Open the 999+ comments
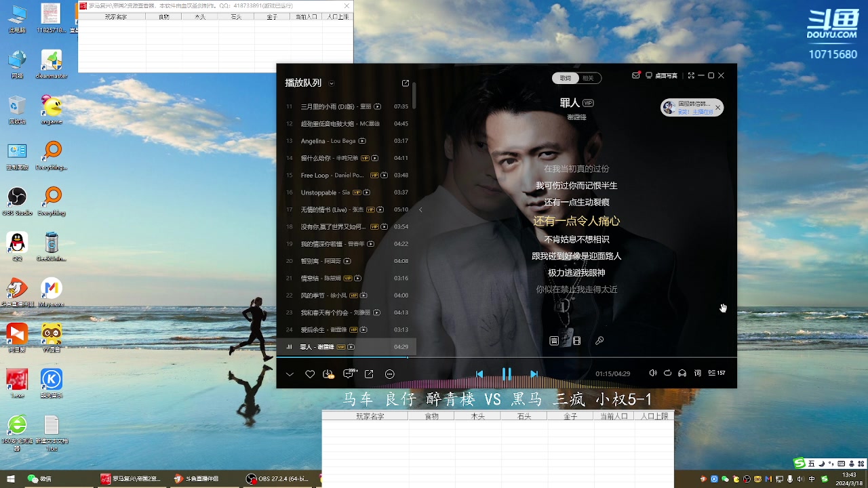This screenshot has width=868, height=488. pos(349,373)
